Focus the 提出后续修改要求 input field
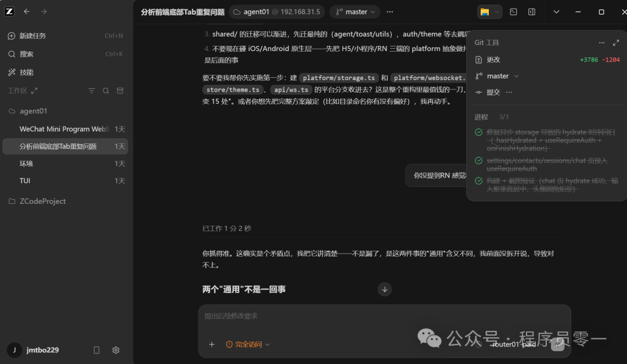The height and width of the screenshot is (364, 627). 385,316
